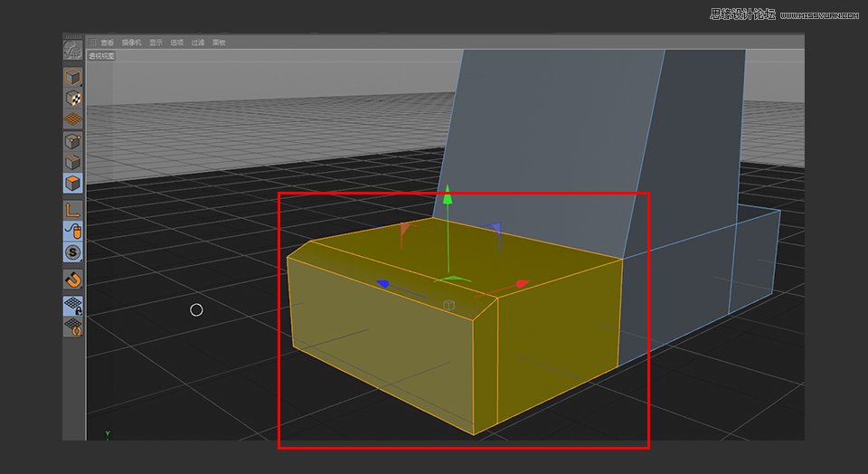
Task: Expand the 选项 options menu
Action: (x=177, y=43)
